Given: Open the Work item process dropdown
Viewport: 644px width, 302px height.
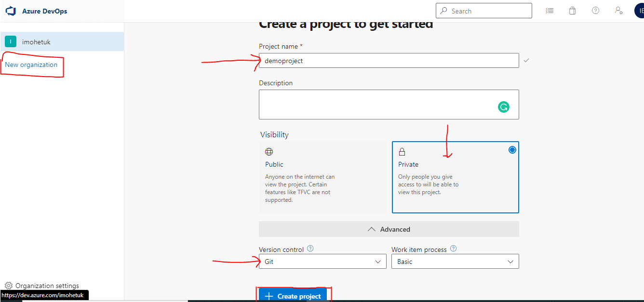Looking at the screenshot, I should tap(455, 262).
